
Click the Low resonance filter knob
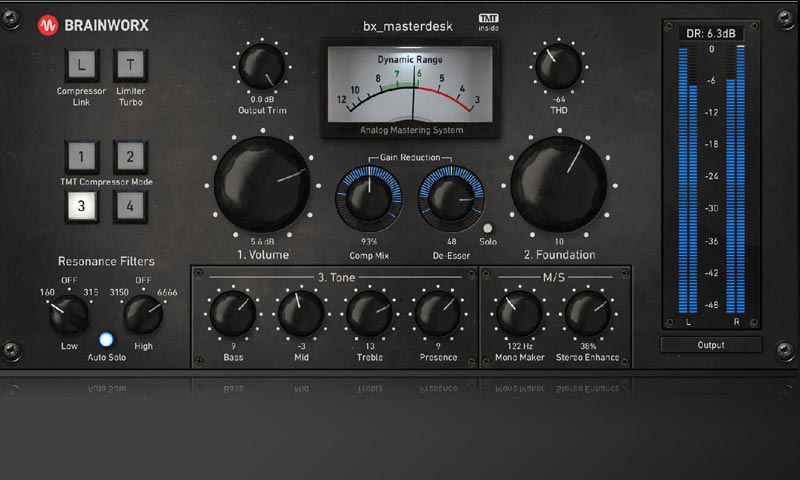tap(69, 314)
